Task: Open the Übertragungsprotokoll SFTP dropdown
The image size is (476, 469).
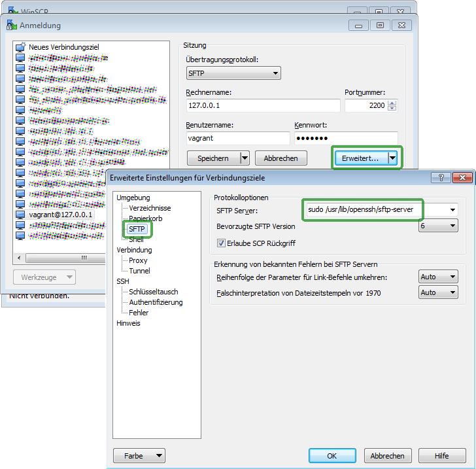Action: click(x=233, y=73)
